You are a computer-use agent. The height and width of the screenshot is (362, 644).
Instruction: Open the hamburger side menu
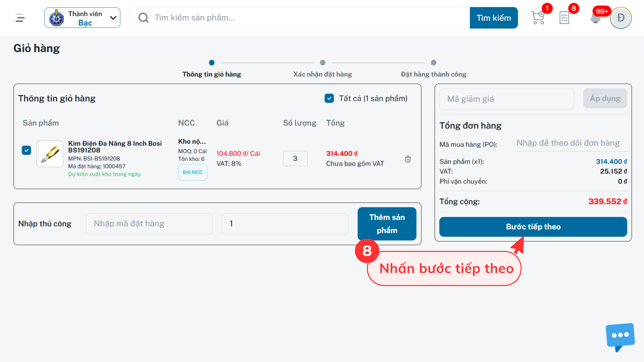coord(20,18)
